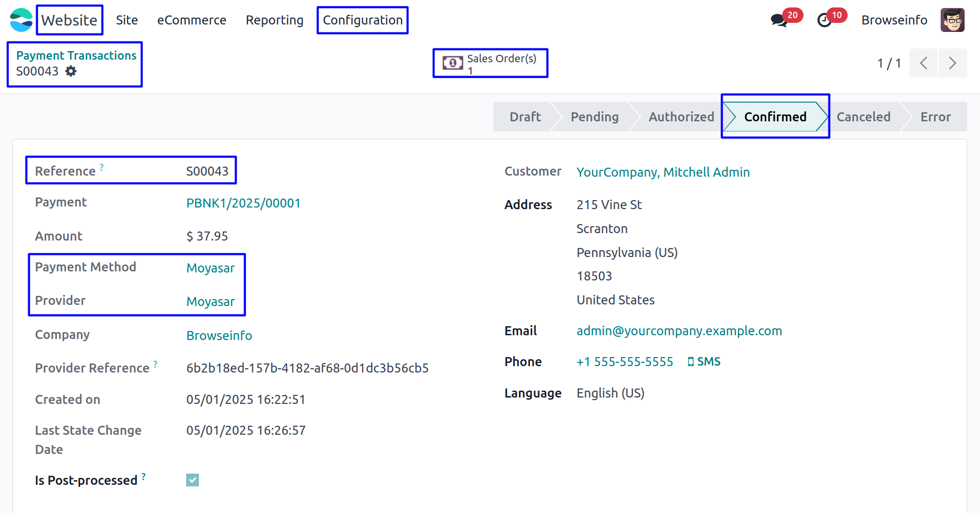Open the Website menu
This screenshot has height=513, width=980.
[x=70, y=20]
